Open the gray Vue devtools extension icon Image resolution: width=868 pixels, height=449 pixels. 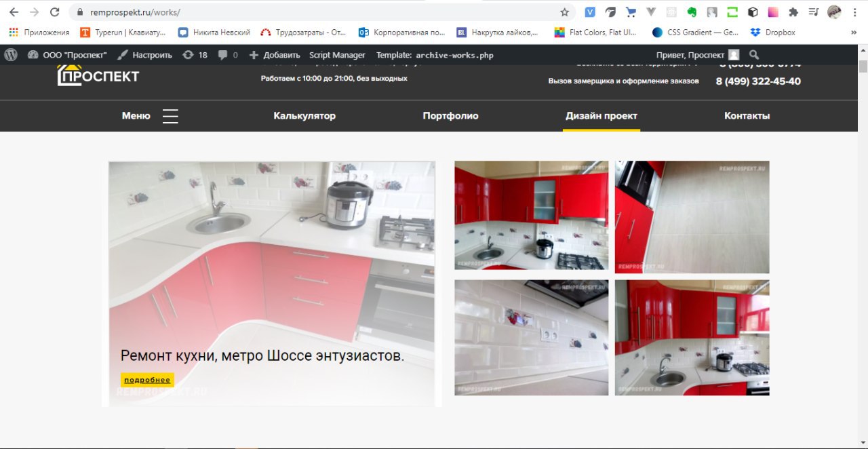pyautogui.click(x=651, y=12)
